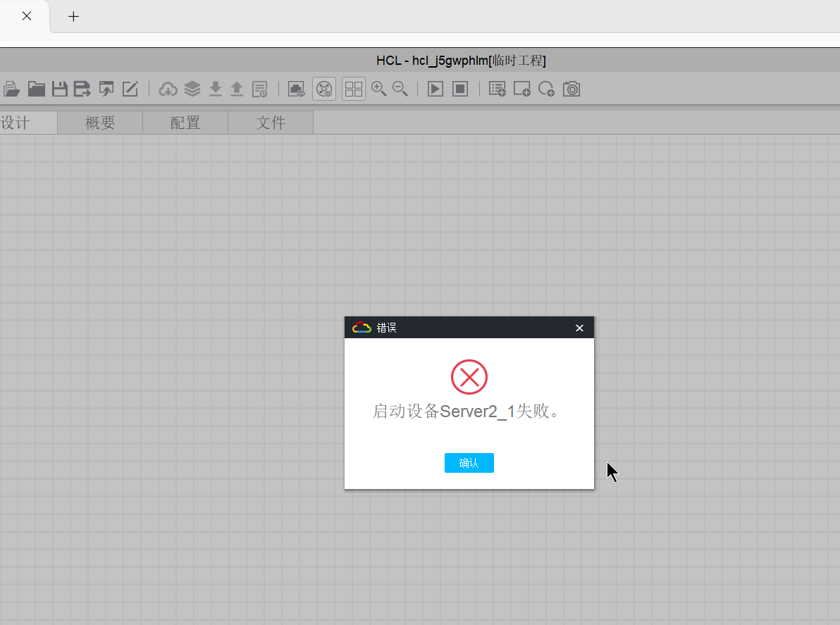The width and height of the screenshot is (840, 625).
Task: Click the new project document icon
Action: pos(11,89)
